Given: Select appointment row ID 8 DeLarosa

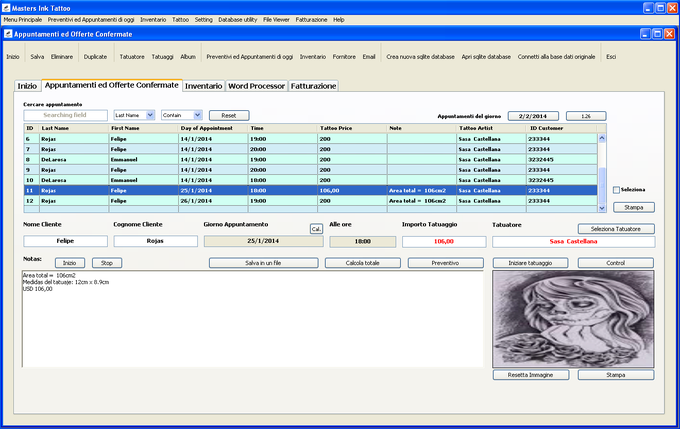Looking at the screenshot, I should click(311, 160).
